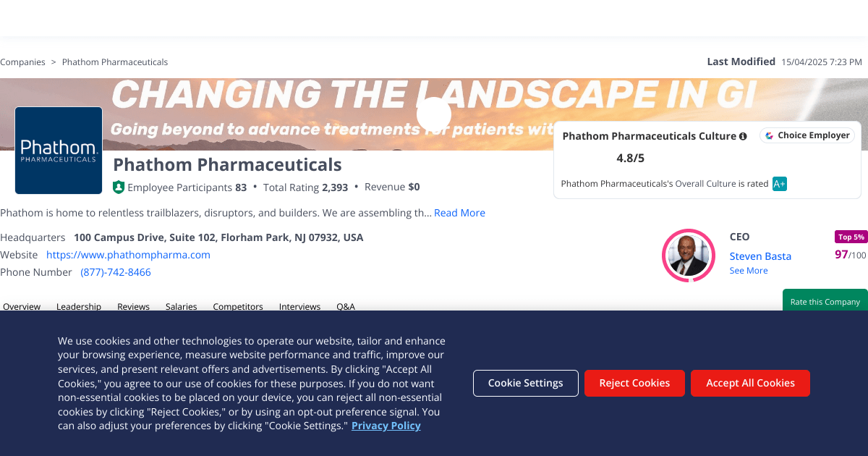Open See More under CEO
868x456 pixels.
749,271
